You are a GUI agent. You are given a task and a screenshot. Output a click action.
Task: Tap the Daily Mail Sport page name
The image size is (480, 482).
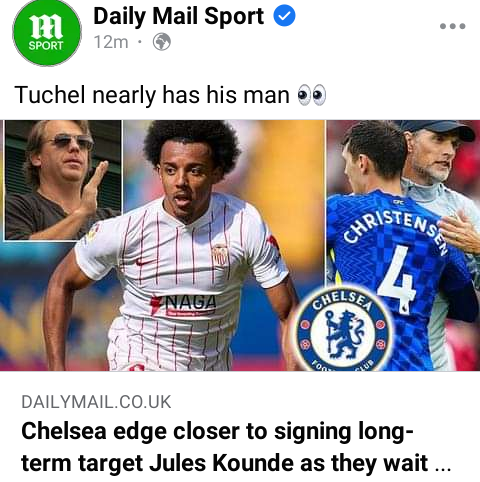tap(179, 16)
